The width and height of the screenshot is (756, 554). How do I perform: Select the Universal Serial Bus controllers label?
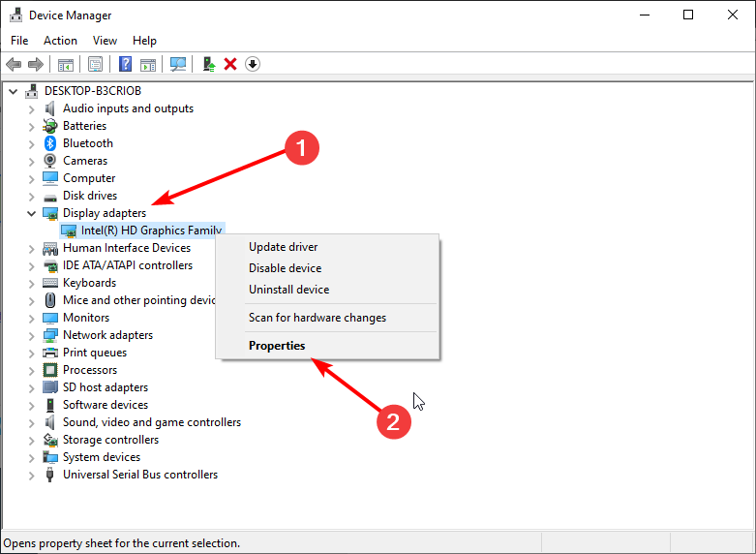139,475
